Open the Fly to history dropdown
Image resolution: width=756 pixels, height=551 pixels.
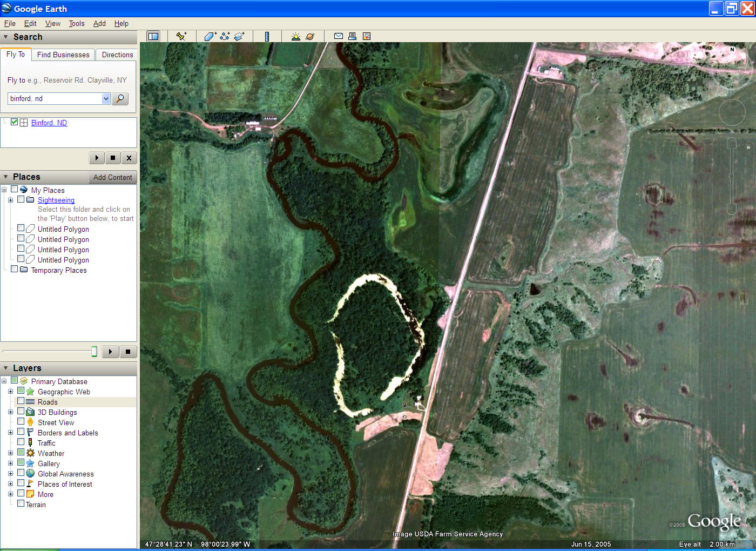tap(106, 98)
